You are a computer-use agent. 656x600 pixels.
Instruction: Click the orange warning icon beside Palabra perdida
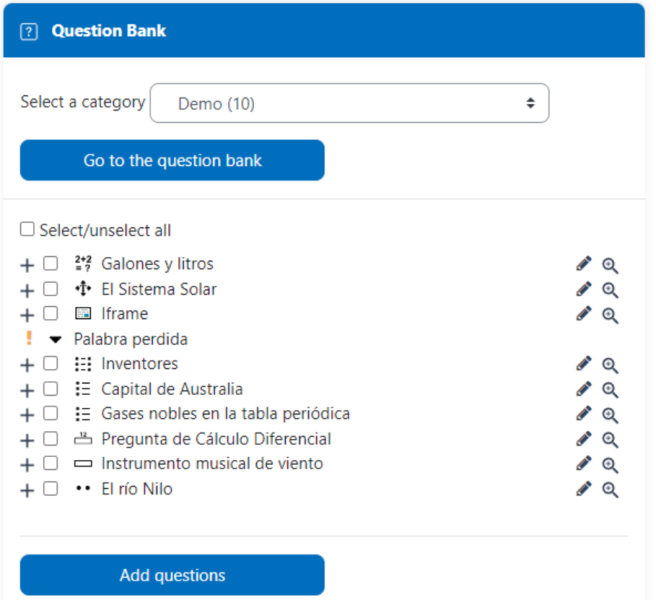(29, 338)
